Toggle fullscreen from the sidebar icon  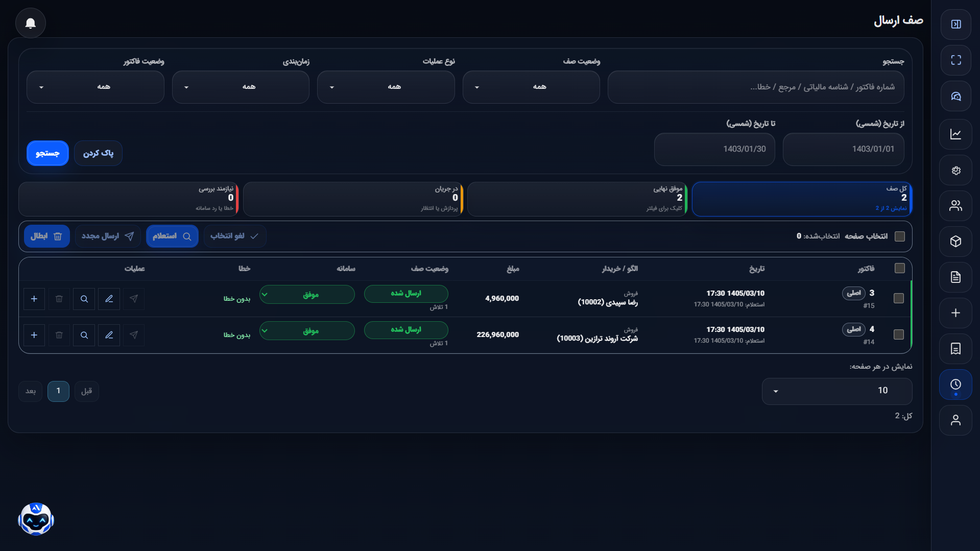955,60
